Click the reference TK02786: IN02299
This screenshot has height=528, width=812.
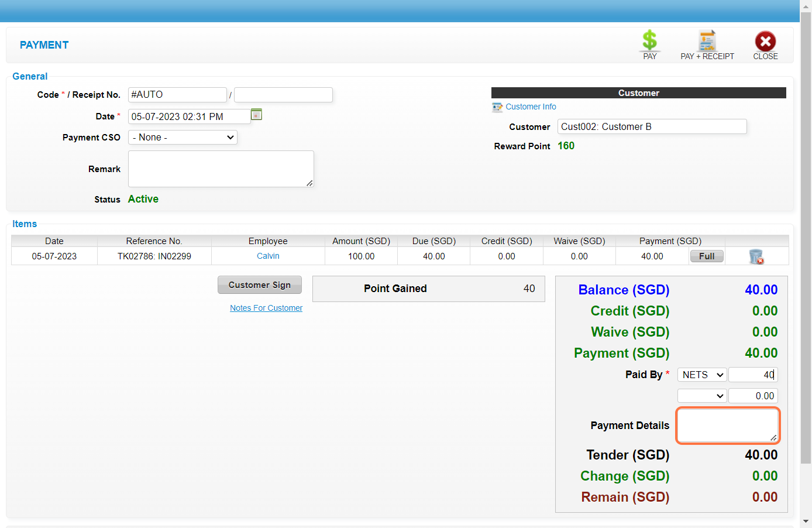154,256
